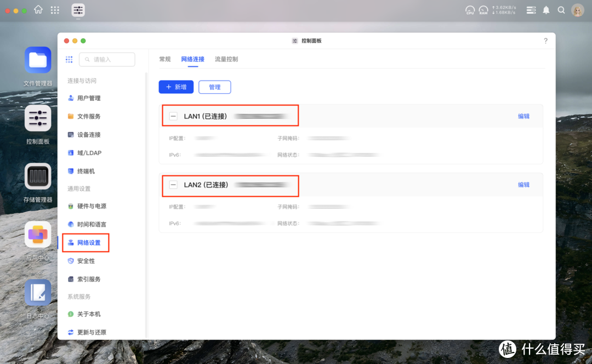
Task: Click the 新增 button to add connection
Action: pyautogui.click(x=176, y=87)
